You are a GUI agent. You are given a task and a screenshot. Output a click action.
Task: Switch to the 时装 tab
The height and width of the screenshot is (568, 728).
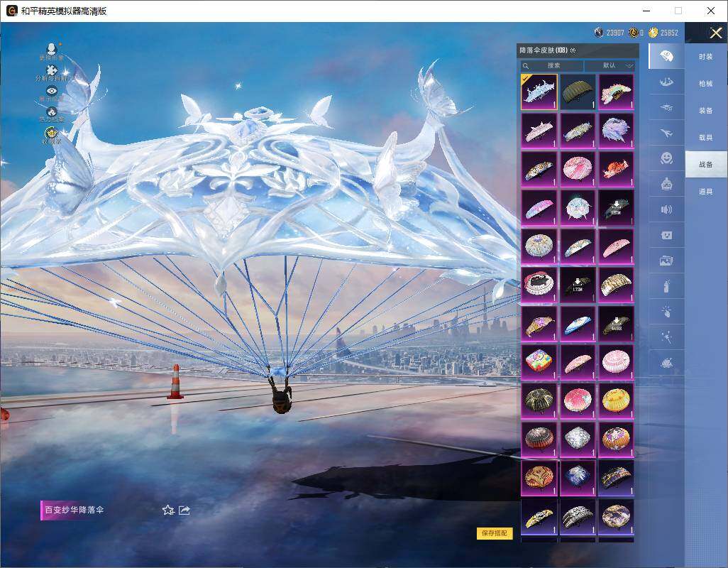click(x=706, y=57)
